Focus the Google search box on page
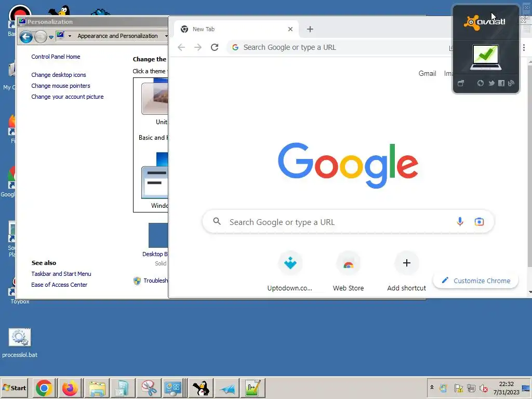Image resolution: width=532 pixels, height=399 pixels. (348, 222)
